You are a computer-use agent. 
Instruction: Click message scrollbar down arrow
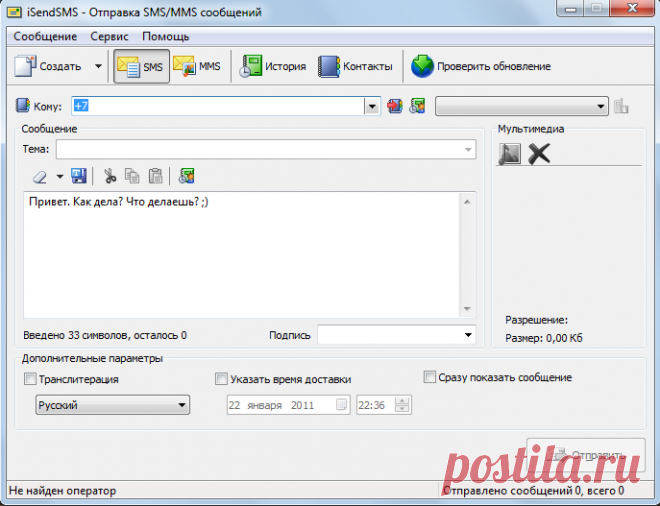467,309
